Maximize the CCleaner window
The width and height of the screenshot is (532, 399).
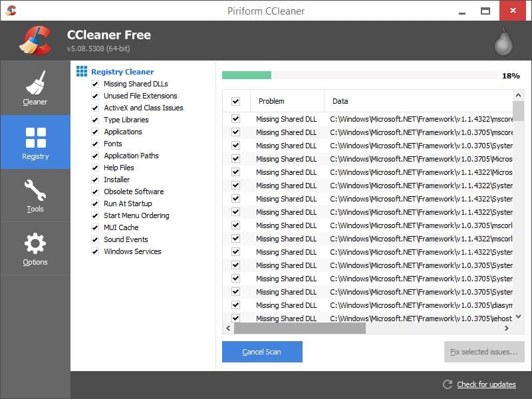485,11
